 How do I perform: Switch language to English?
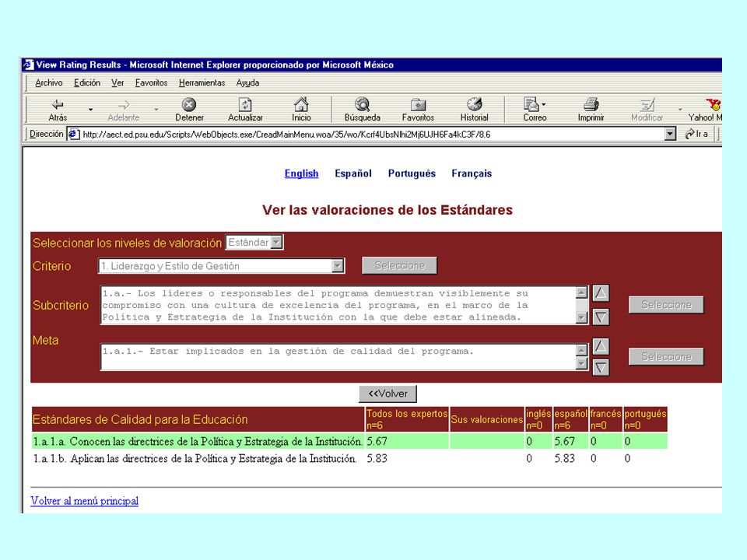tap(302, 173)
